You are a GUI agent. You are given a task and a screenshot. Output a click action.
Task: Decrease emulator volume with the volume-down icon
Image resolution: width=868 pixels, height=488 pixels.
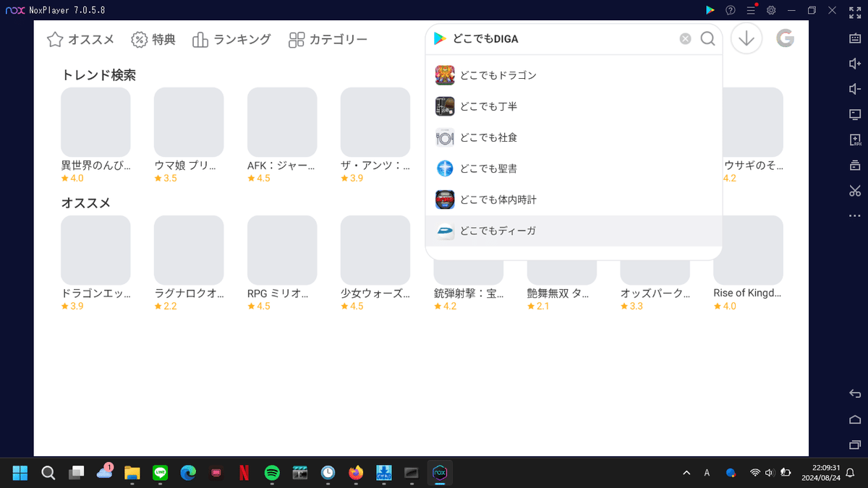(854, 89)
